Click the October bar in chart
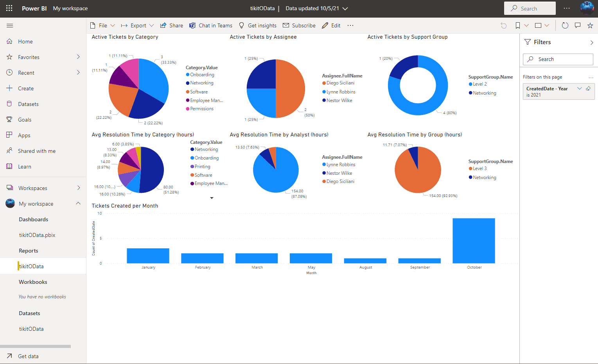This screenshot has width=598, height=364. [x=474, y=241]
